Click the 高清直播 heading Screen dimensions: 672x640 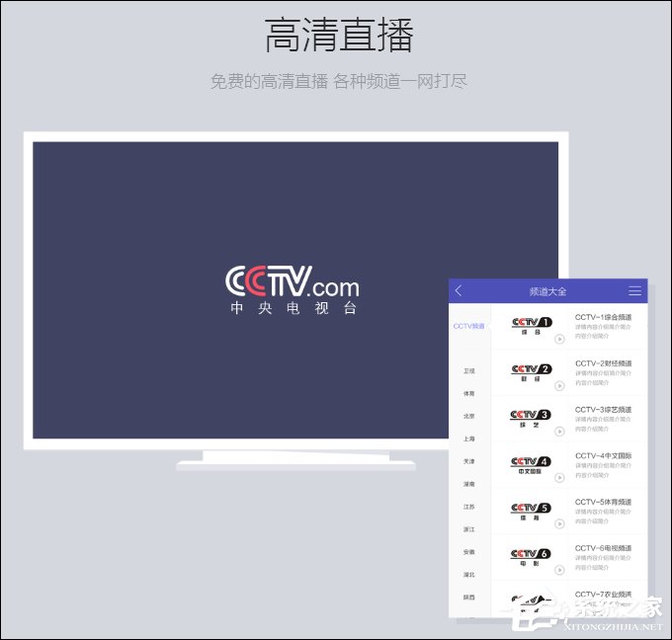tap(339, 36)
